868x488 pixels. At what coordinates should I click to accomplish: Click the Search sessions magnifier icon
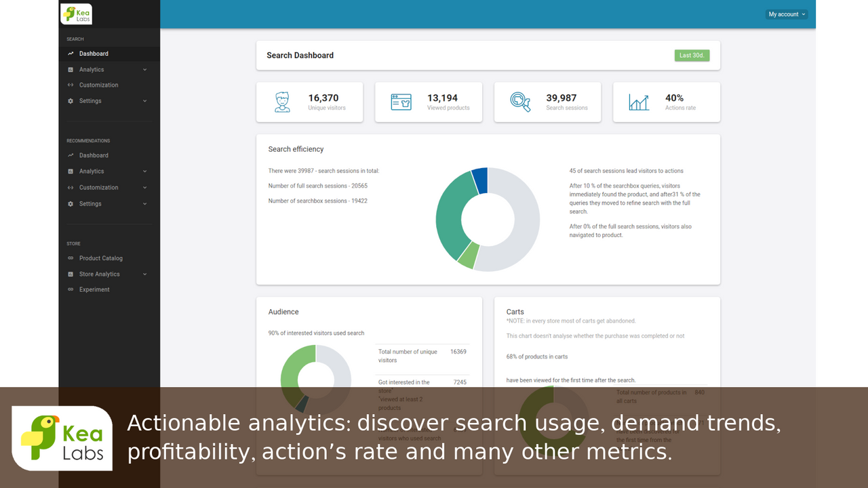tap(519, 101)
